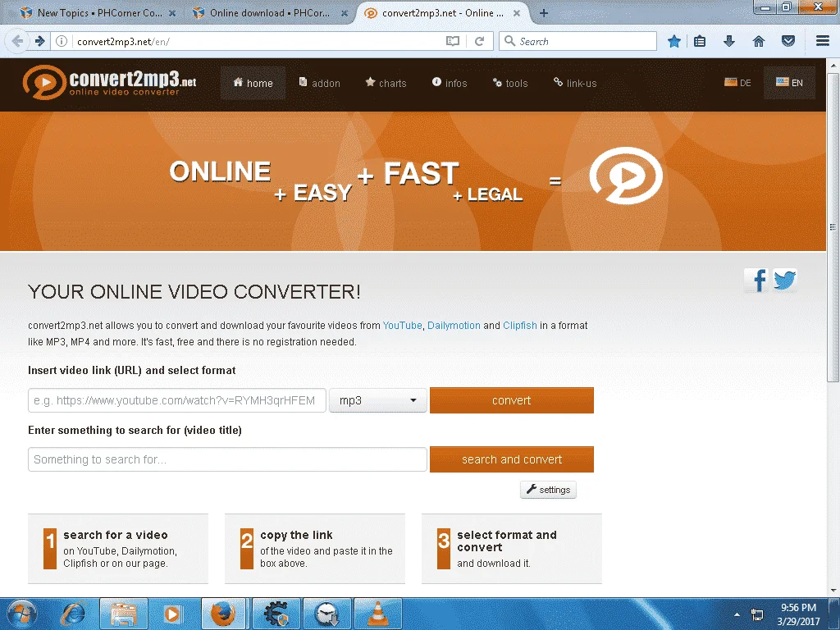Click the page vertical scrollbar thumb
The image size is (840, 630).
(833, 227)
